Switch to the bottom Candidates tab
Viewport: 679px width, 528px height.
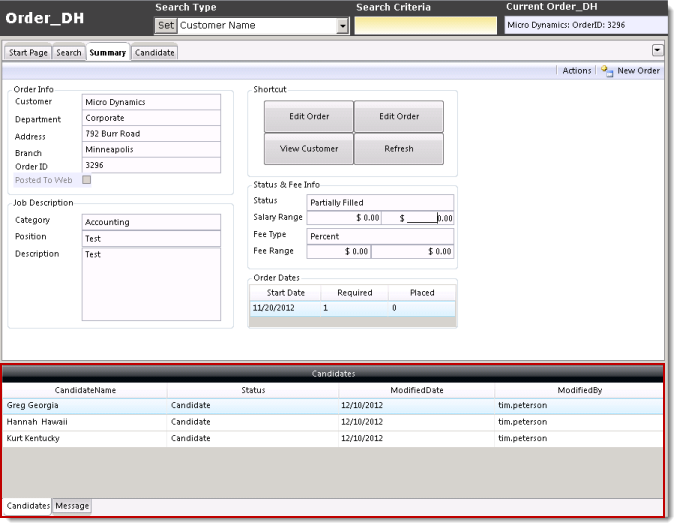[28, 506]
